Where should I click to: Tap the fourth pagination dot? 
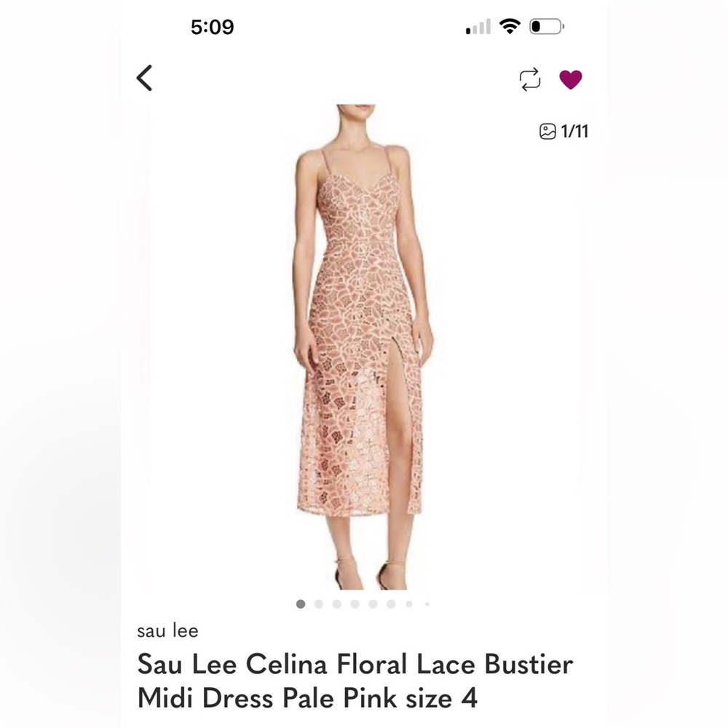coord(355,604)
